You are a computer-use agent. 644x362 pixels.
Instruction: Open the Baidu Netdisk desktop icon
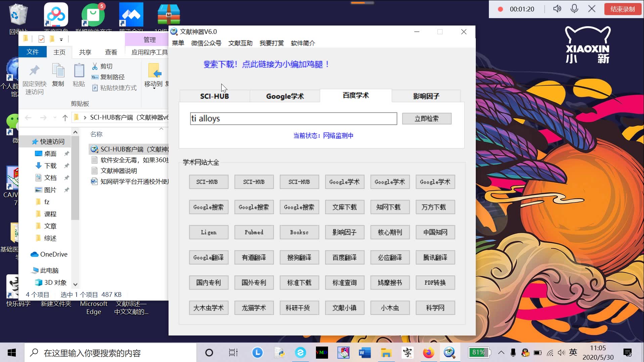pos(56,15)
